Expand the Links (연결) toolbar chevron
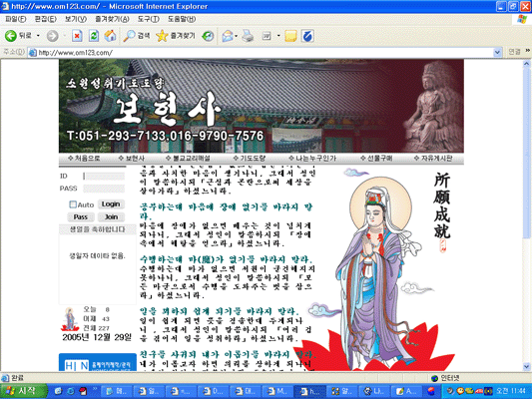 528,51
